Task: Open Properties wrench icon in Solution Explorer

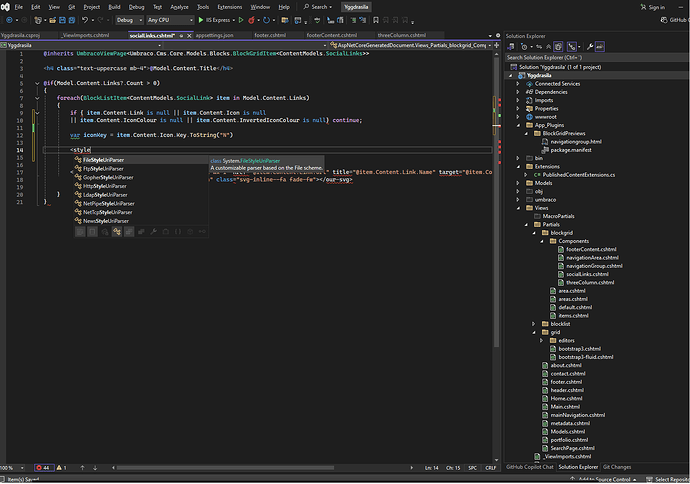Action: pyautogui.click(x=590, y=47)
